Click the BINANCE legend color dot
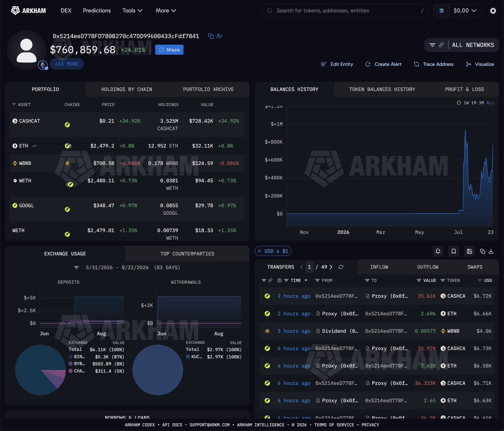This screenshot has width=504, height=431. coord(71,356)
